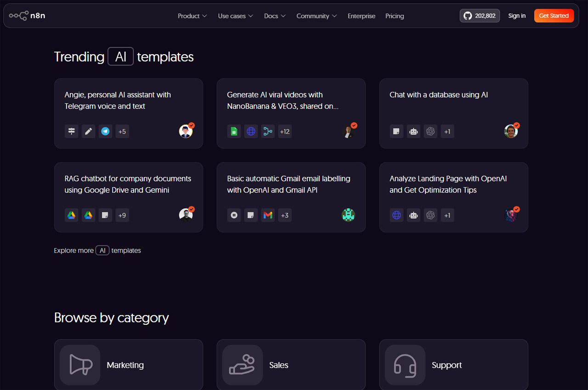
Task: Open the Docs dropdown in the navbar
Action: (275, 16)
